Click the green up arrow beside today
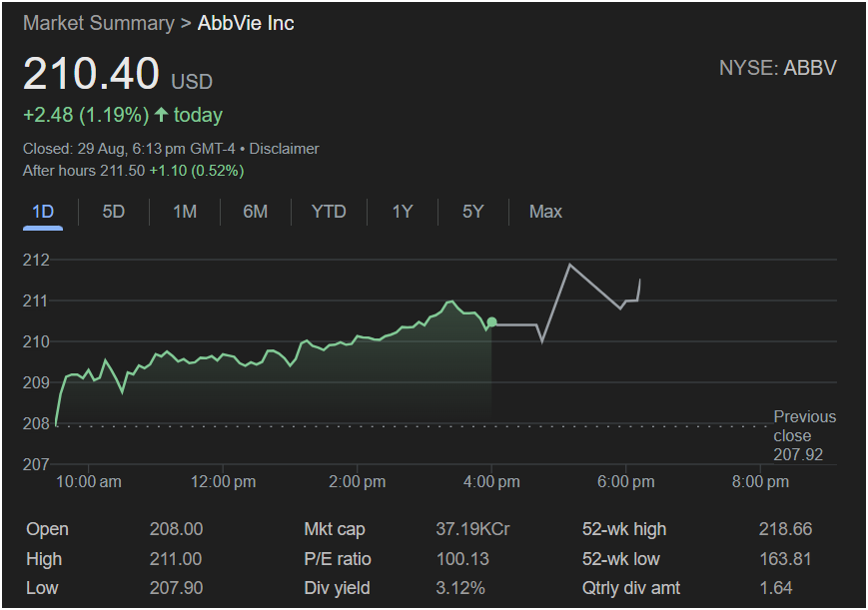The width and height of the screenshot is (868, 610). click(161, 115)
